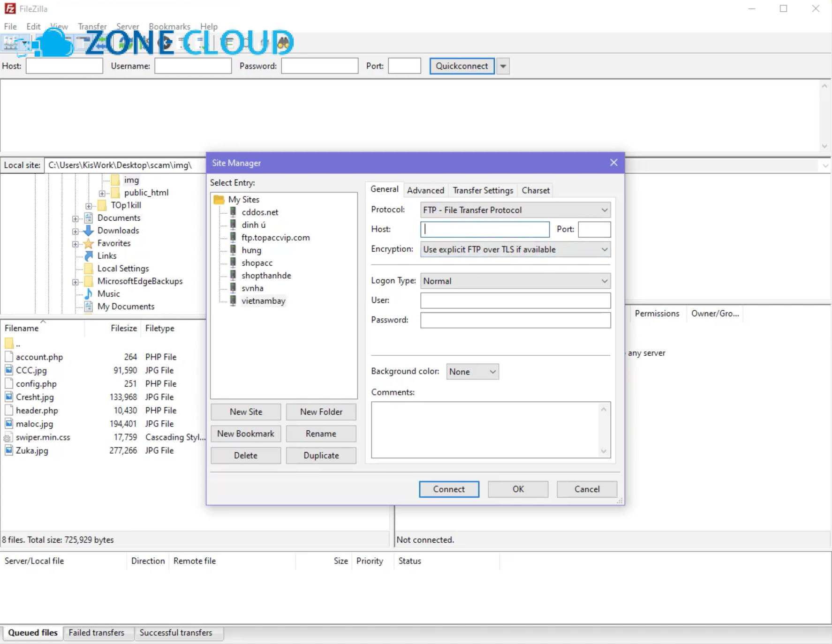Click the My Sites folder icon

pos(219,200)
